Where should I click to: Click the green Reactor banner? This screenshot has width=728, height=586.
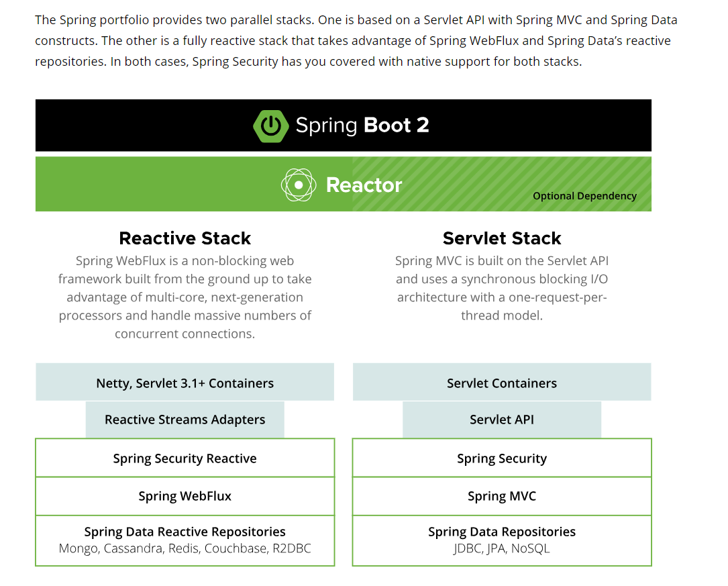point(343,184)
